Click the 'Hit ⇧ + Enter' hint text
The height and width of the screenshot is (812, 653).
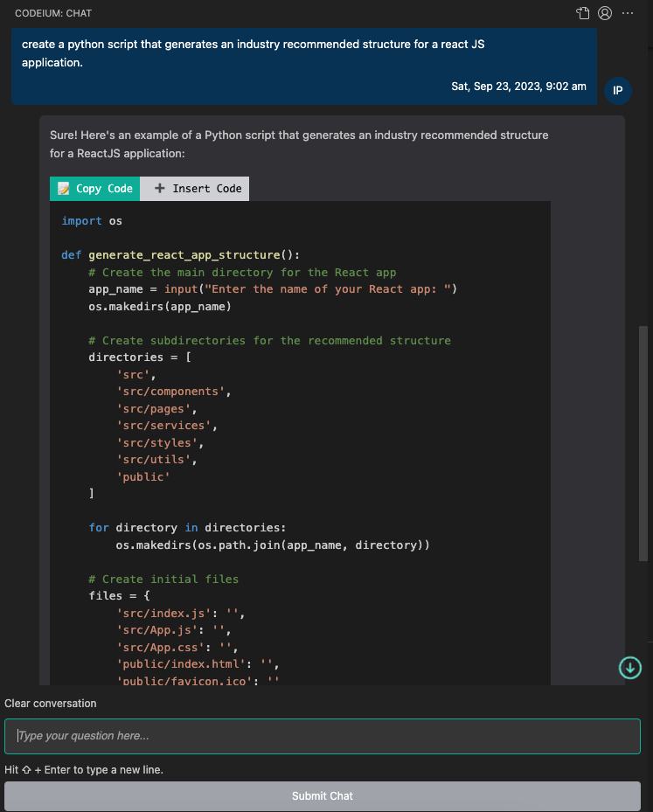click(84, 769)
